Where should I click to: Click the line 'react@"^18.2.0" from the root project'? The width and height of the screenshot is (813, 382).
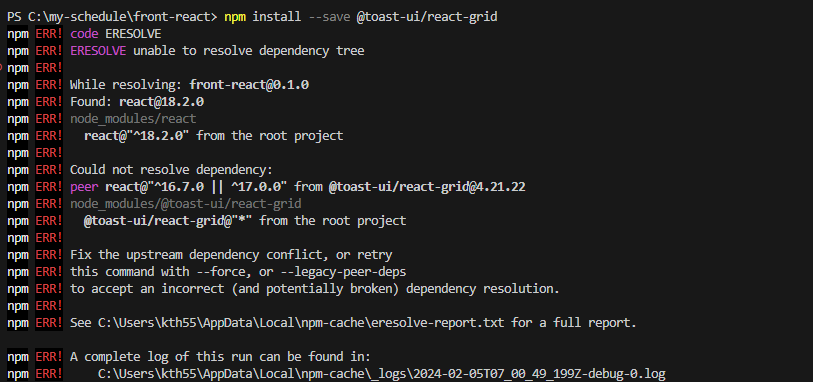tap(214, 136)
